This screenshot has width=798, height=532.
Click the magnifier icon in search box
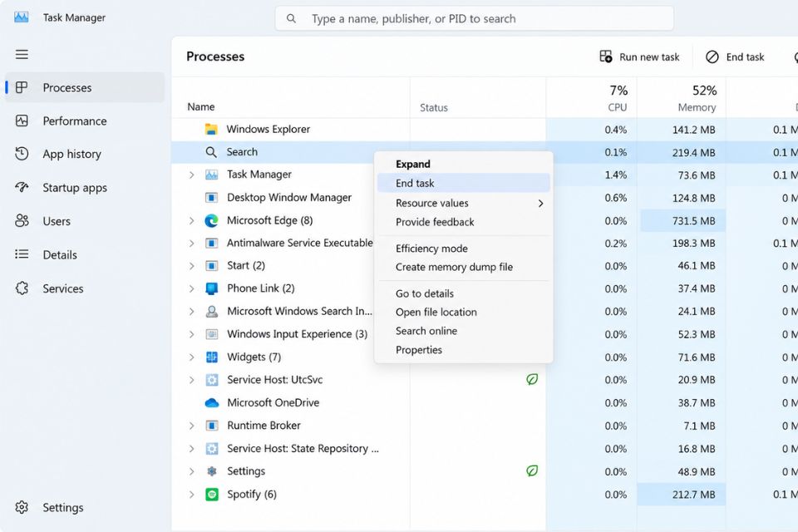pos(291,19)
